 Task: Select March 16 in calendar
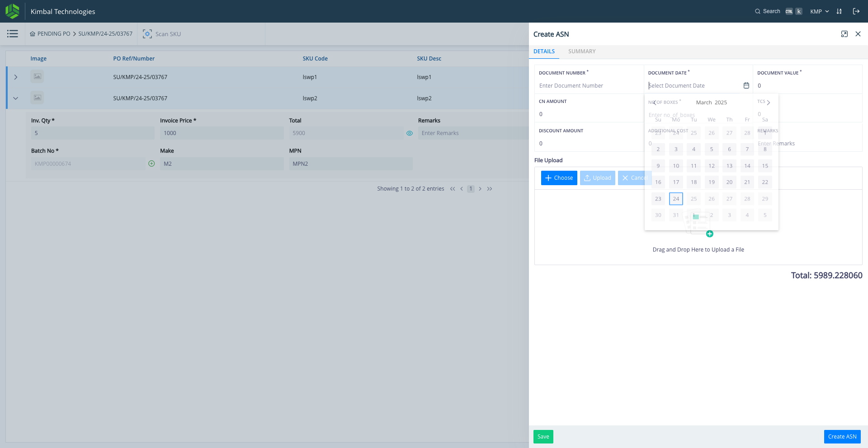pyautogui.click(x=658, y=182)
